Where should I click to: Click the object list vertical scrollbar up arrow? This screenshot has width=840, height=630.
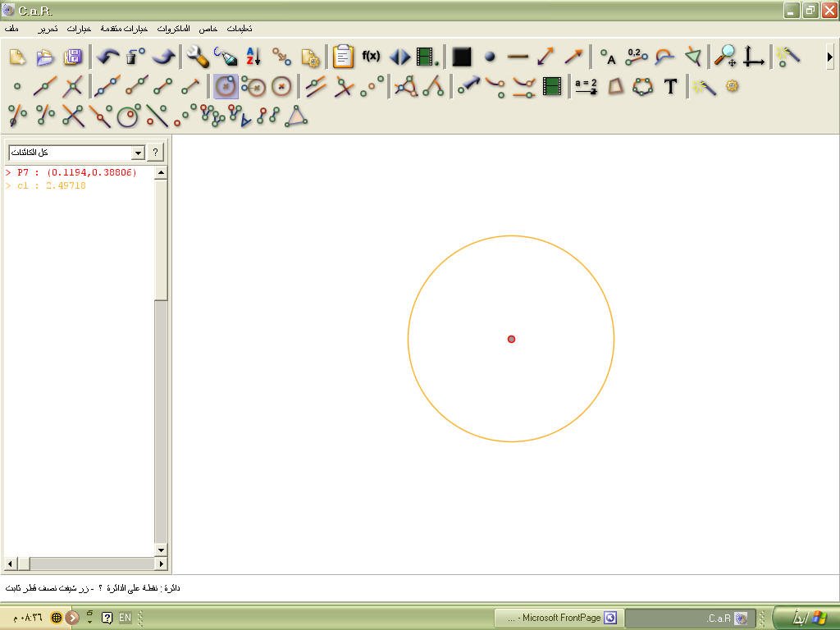pyautogui.click(x=161, y=172)
